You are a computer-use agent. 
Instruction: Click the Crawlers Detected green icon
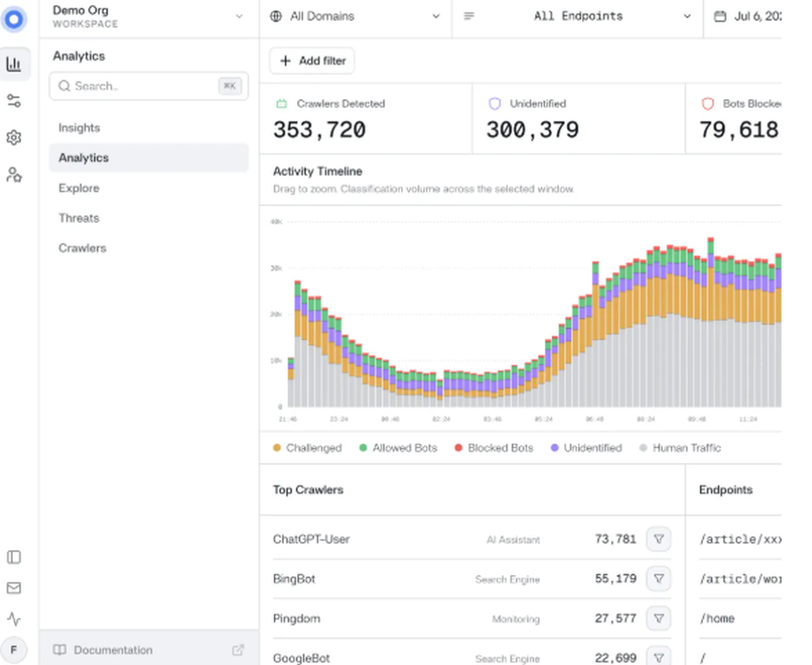coord(281,104)
